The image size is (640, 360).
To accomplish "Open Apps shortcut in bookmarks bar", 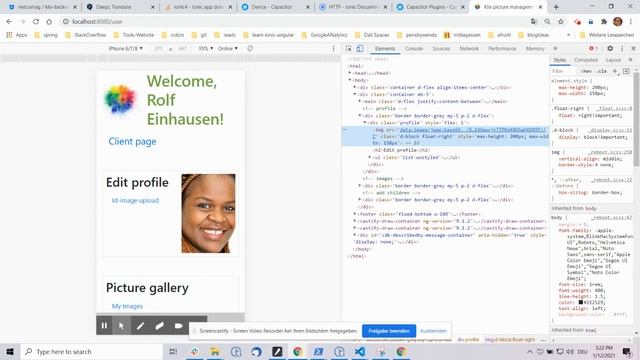I will pos(17,35).
